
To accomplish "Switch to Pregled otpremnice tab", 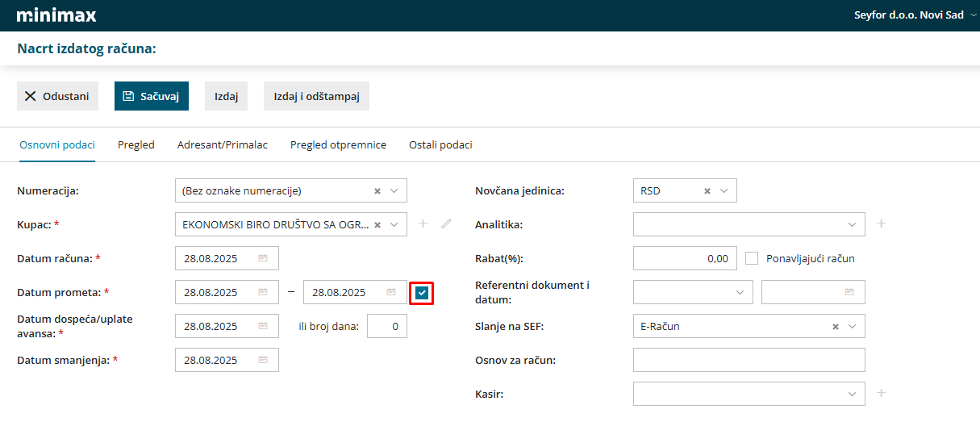I will (338, 145).
